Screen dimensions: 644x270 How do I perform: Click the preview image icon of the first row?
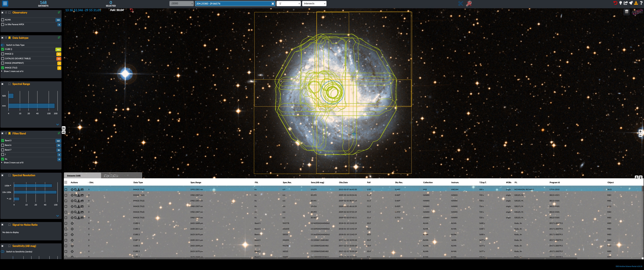[x=82, y=190]
